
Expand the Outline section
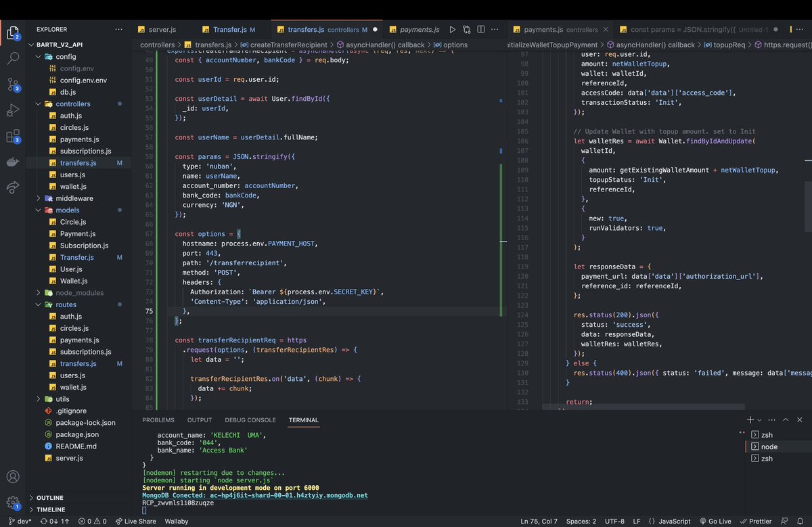click(x=50, y=498)
